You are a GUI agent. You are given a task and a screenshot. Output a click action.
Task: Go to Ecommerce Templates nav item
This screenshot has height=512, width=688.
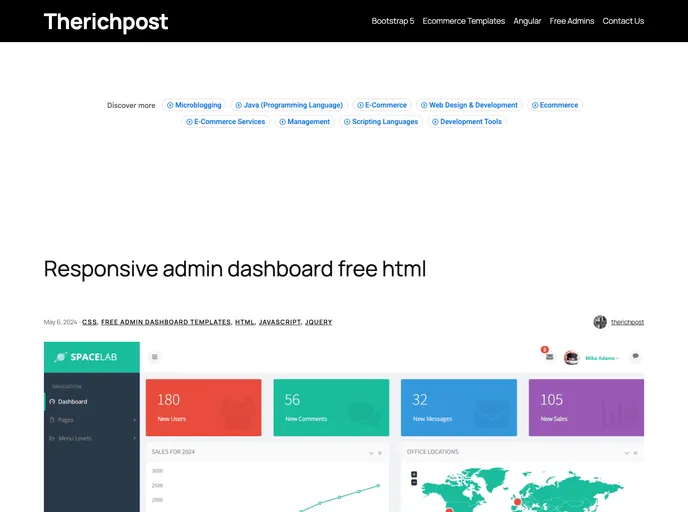coord(463,21)
